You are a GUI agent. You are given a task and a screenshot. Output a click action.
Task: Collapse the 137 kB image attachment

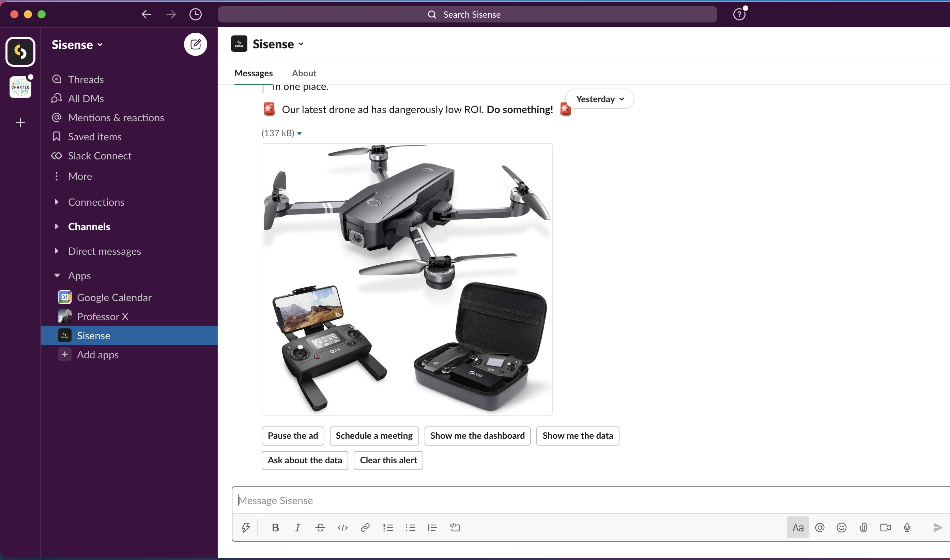click(299, 133)
